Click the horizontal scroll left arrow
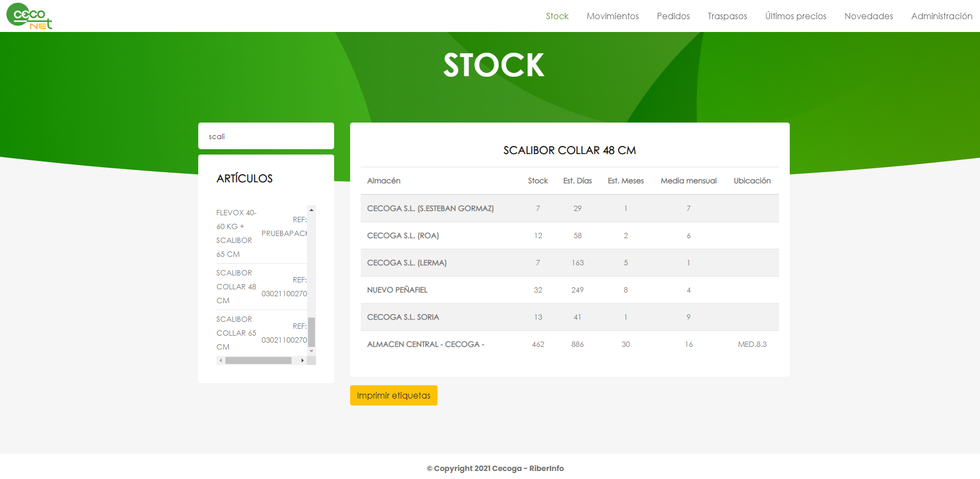The image size is (980, 479). [x=221, y=361]
